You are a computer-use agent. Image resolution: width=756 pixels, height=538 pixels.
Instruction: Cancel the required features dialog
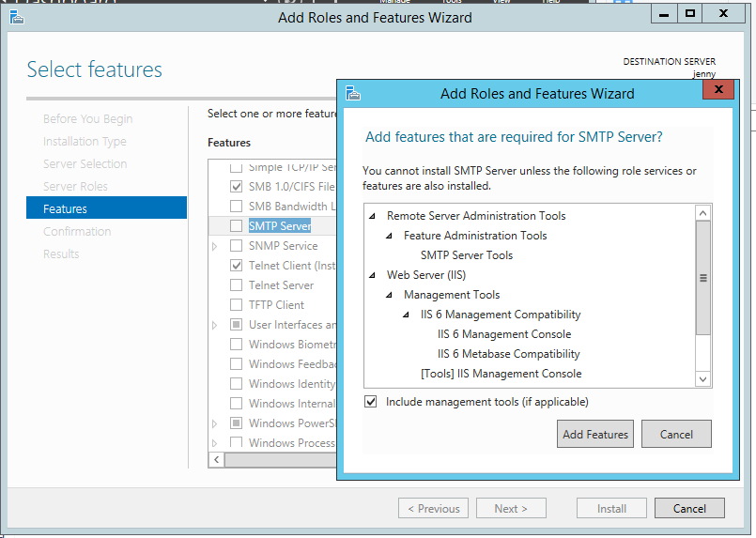point(676,435)
